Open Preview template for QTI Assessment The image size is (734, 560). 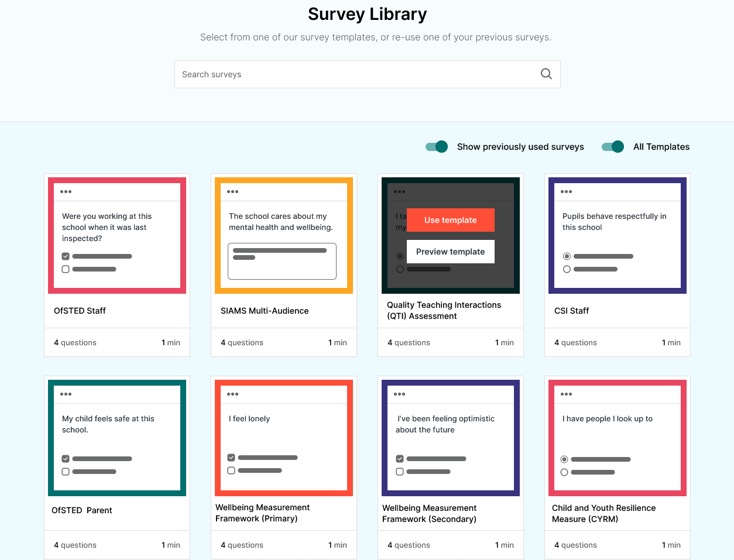pos(450,251)
